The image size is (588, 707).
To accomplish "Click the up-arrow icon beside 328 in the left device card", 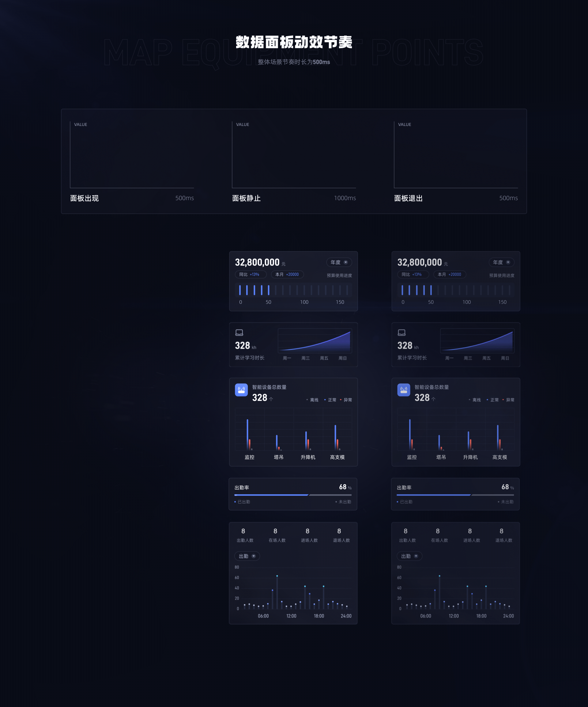I will [x=271, y=399].
